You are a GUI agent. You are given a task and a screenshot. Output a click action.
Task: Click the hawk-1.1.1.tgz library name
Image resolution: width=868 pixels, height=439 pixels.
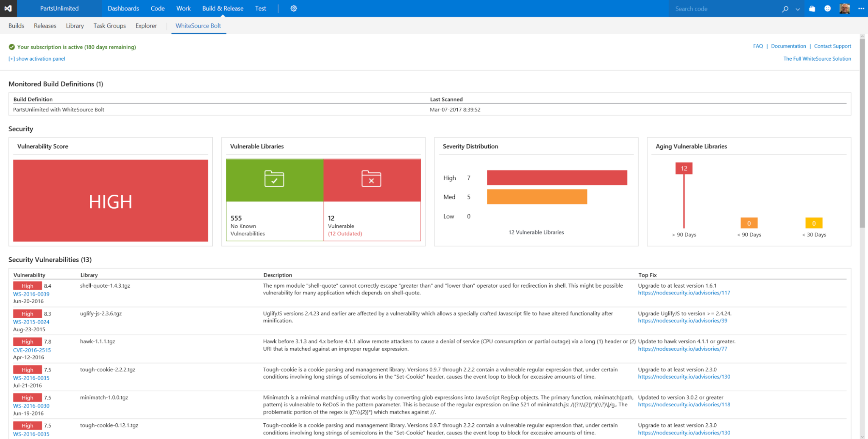97,341
